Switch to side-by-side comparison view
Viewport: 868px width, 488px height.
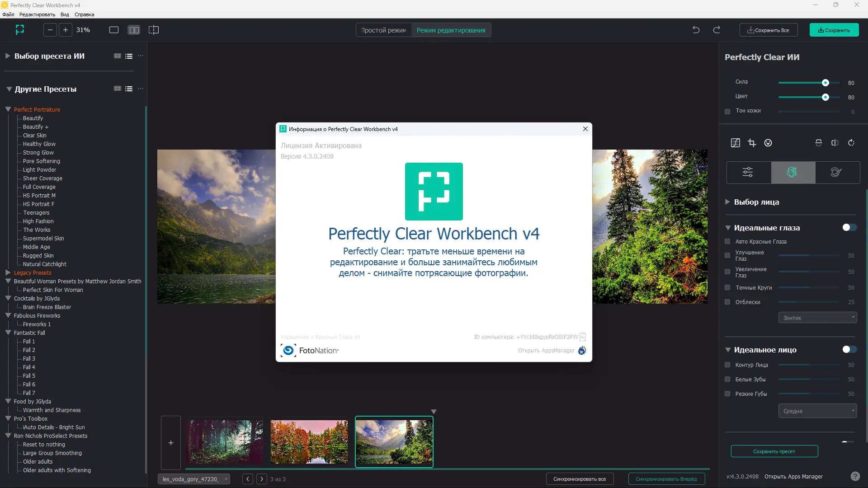134,30
